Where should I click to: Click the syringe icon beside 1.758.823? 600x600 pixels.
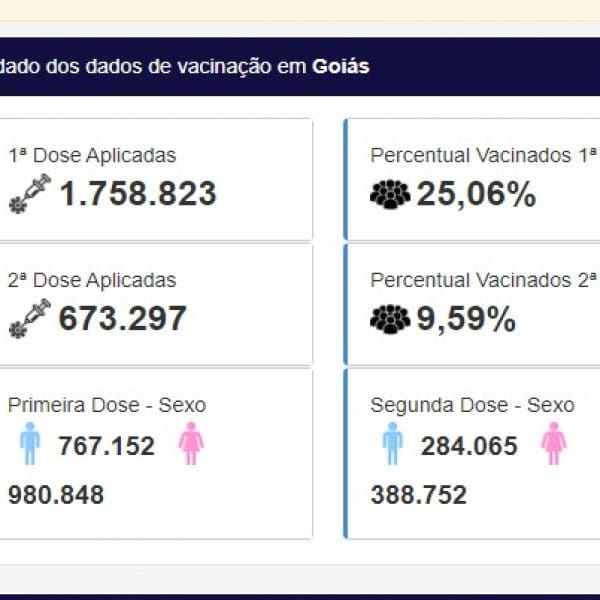29,193
